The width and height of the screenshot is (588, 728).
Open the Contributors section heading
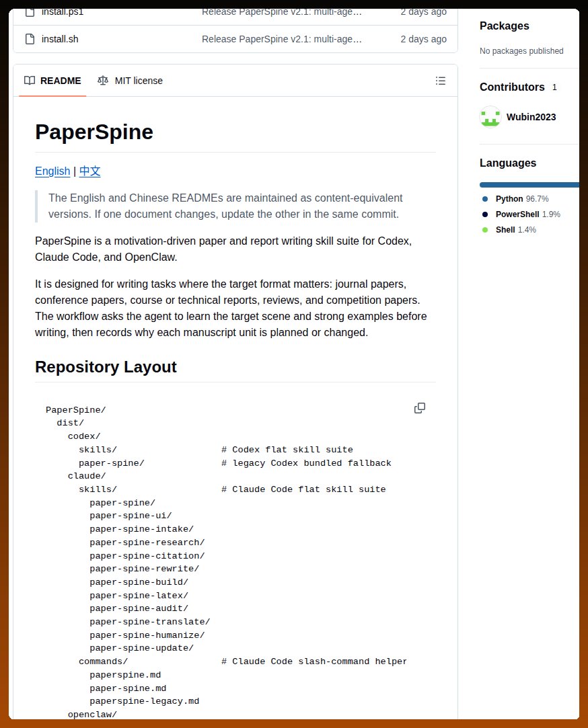512,87
